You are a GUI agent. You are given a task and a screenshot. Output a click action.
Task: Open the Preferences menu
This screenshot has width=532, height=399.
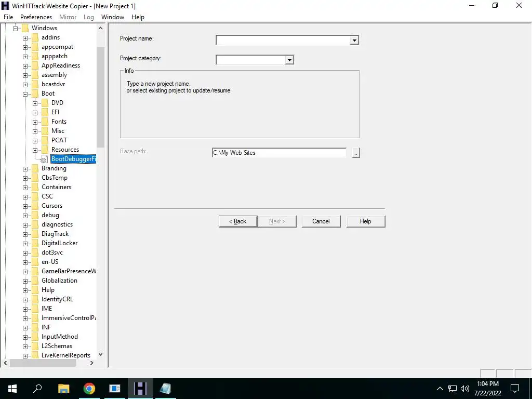[x=36, y=17]
